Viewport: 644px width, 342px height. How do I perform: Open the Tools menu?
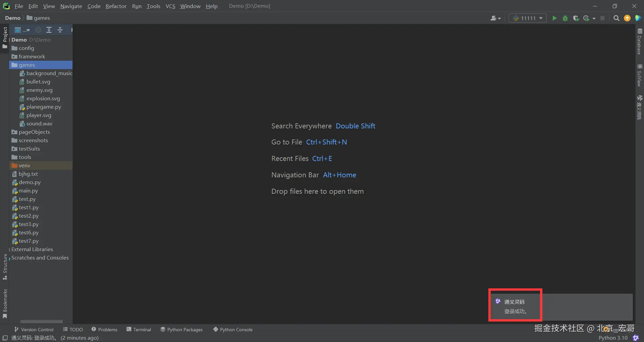click(153, 6)
